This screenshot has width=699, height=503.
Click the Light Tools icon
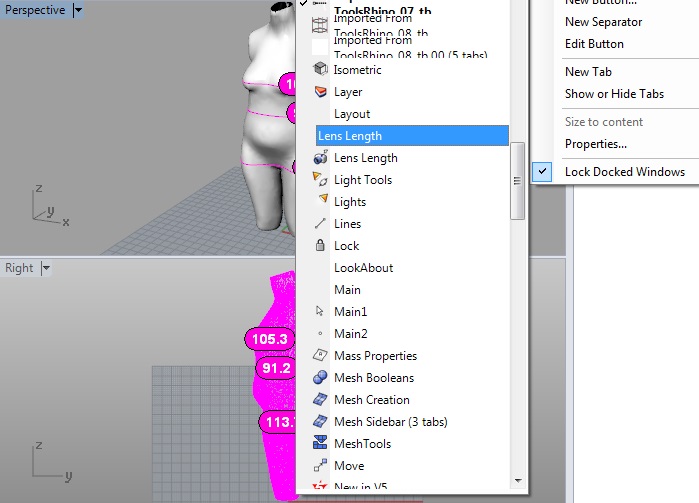tap(320, 179)
